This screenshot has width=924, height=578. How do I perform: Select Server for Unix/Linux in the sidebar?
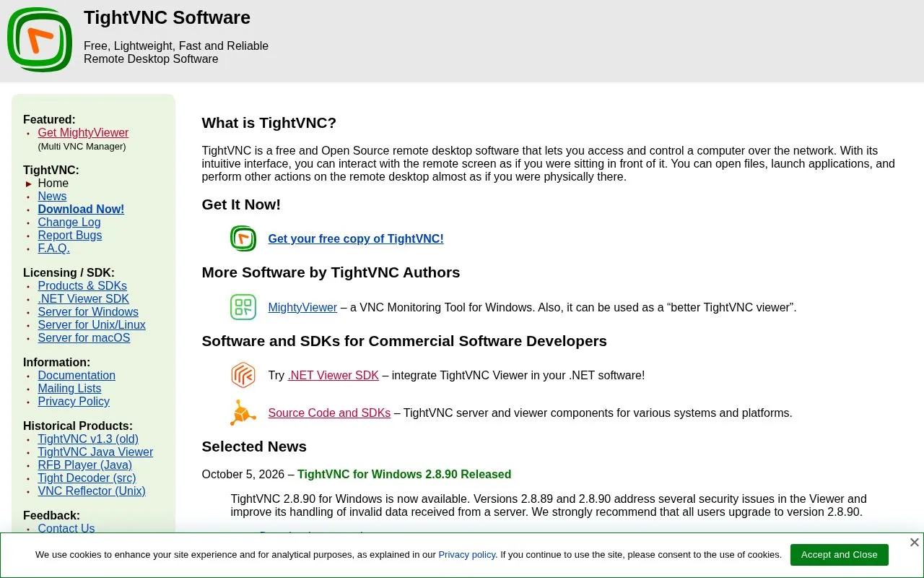click(x=92, y=325)
